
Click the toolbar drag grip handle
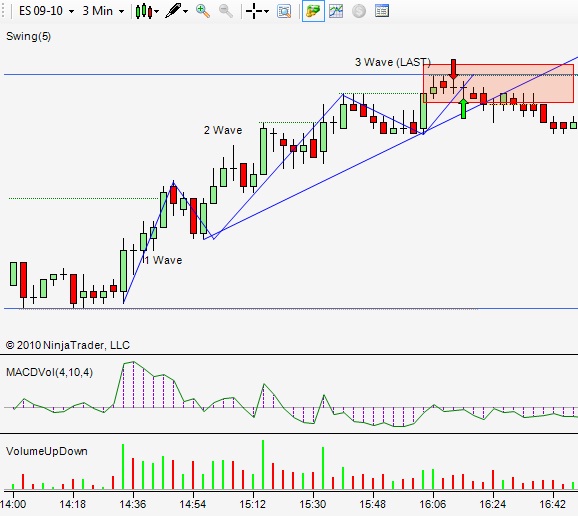(x=4, y=11)
